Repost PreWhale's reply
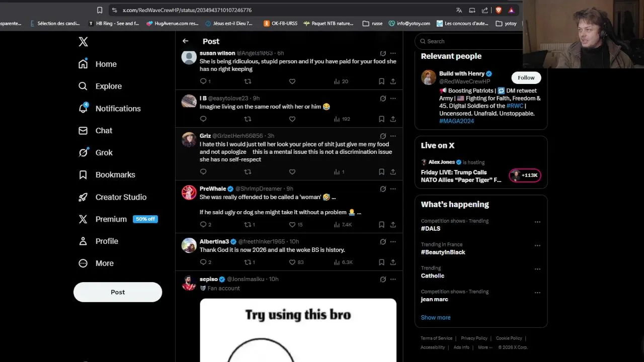 (248, 225)
